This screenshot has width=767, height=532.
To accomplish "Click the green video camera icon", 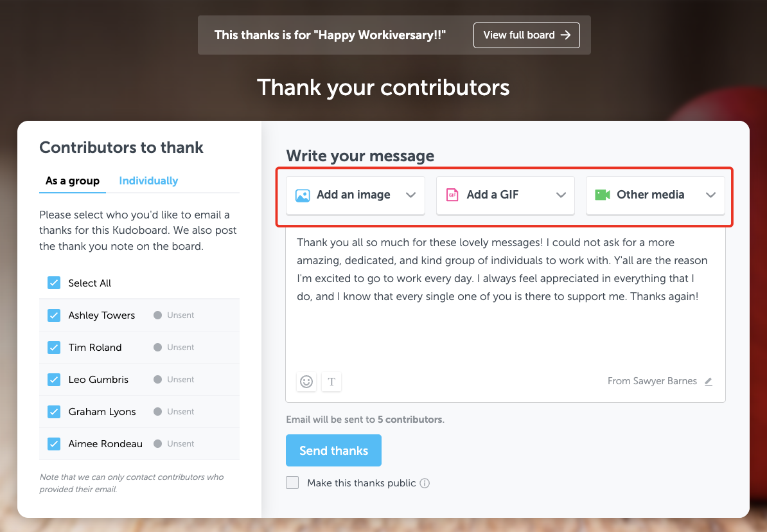I will (602, 195).
